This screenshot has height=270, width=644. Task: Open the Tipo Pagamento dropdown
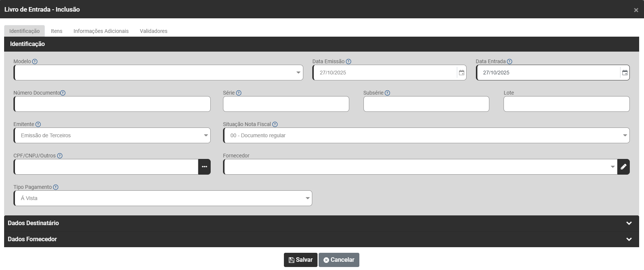[163, 198]
